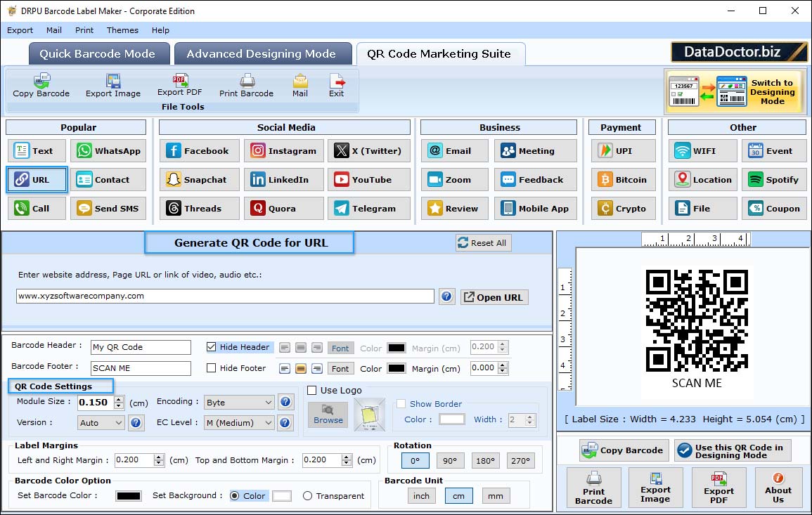Select the YouTube QR code type
Viewport: 812px width, 515px height.
pos(368,180)
